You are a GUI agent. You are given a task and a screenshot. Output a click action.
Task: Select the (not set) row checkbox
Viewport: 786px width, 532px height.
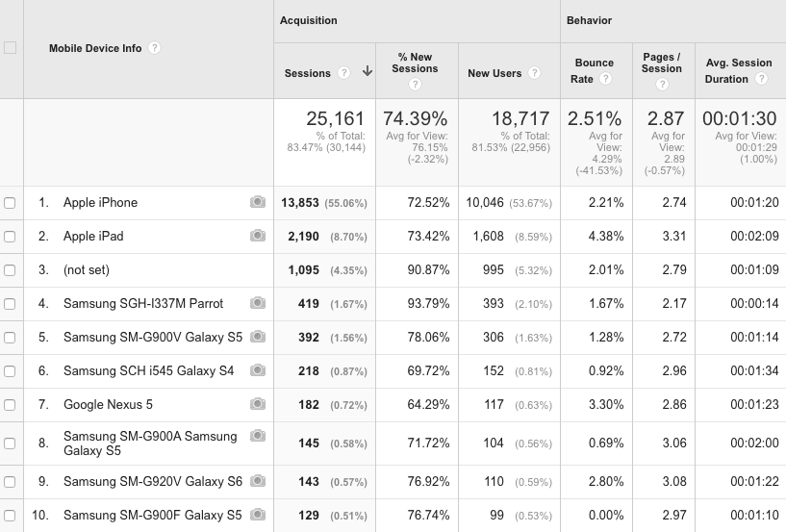click(x=10, y=270)
